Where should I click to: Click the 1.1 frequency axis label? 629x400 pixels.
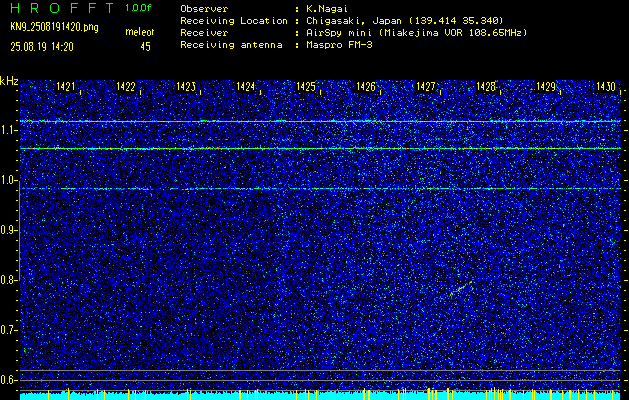7,130
